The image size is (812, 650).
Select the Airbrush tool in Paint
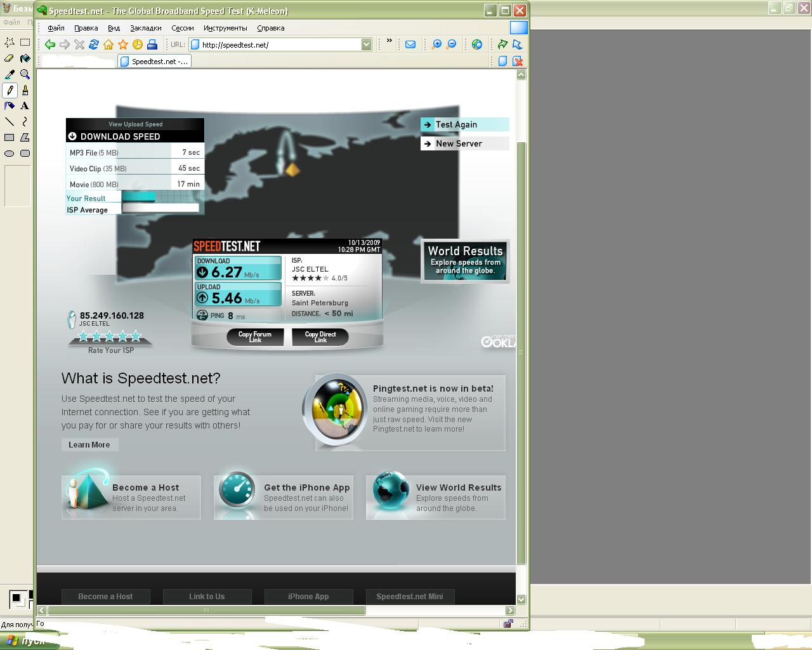(x=10, y=106)
